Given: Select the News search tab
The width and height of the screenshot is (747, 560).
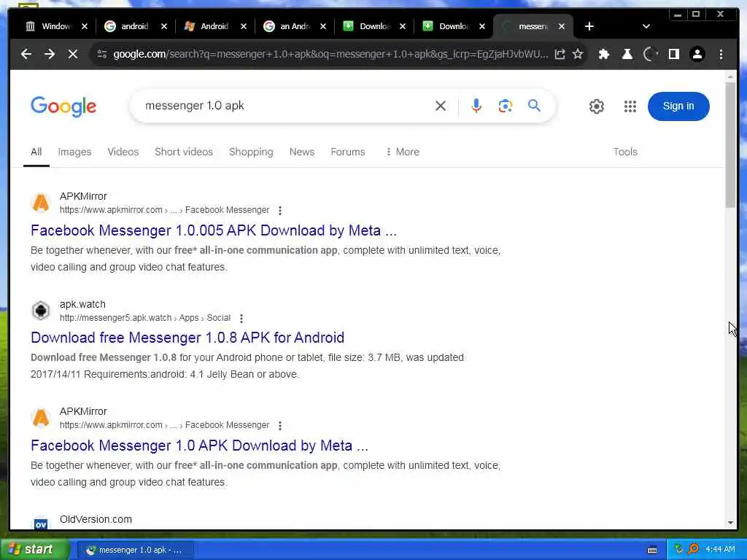Looking at the screenshot, I should pos(302,152).
